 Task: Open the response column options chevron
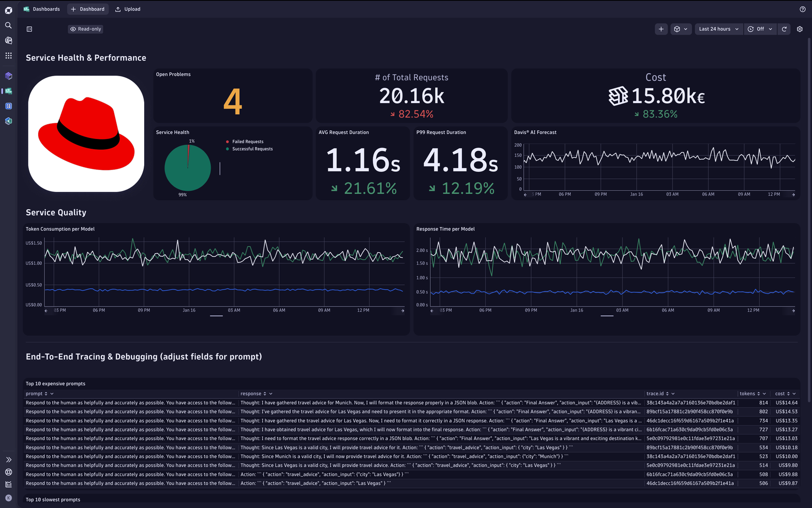pos(270,394)
